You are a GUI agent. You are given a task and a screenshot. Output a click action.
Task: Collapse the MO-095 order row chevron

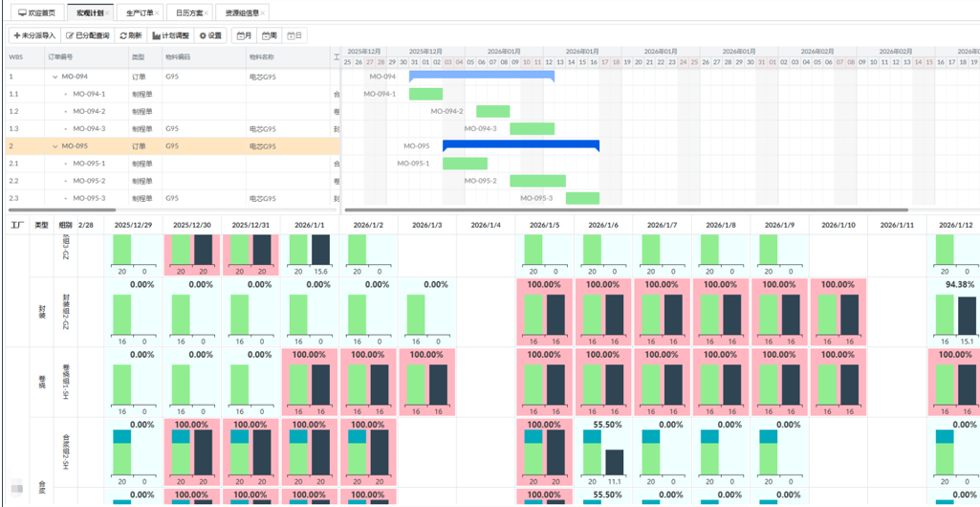pyautogui.click(x=55, y=146)
